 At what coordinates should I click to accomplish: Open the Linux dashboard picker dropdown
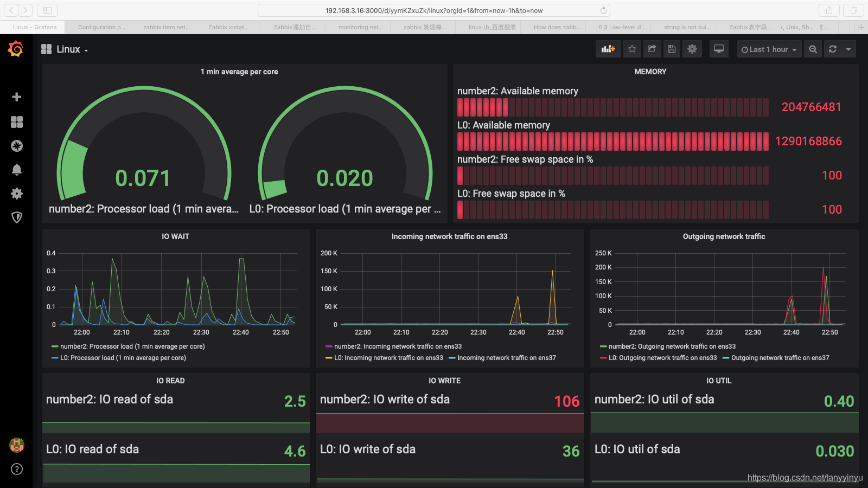coord(65,49)
